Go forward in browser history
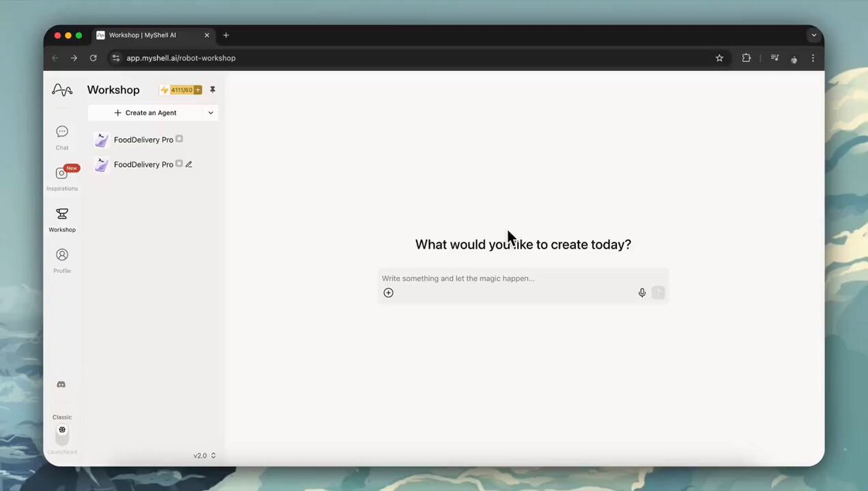This screenshot has width=868, height=491. click(74, 58)
